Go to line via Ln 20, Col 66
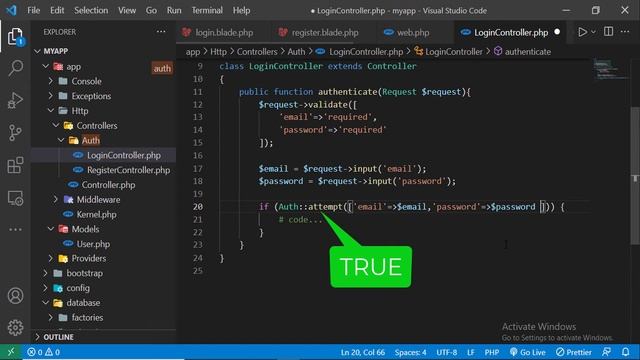Image resolution: width=640 pixels, height=360 pixels. (362, 352)
